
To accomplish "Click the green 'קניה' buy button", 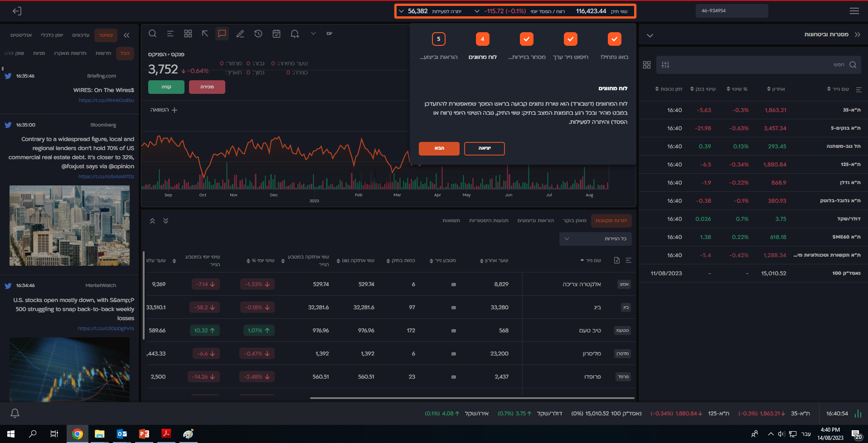I will 166,87.
